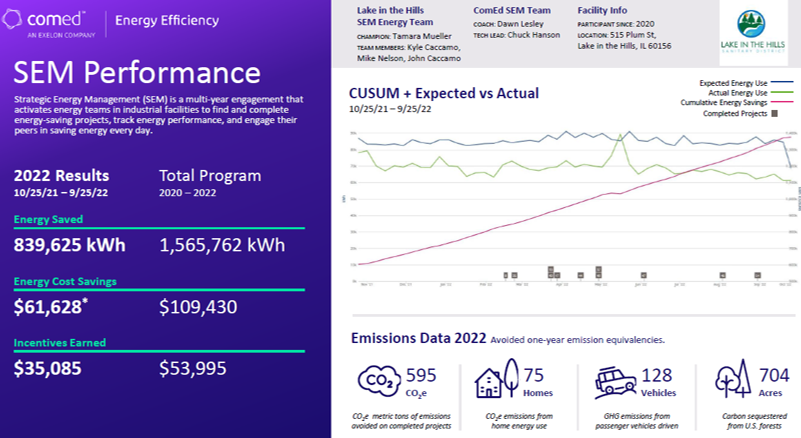Click the Completed Projects legend square
The image size is (801, 438).
pos(774,113)
